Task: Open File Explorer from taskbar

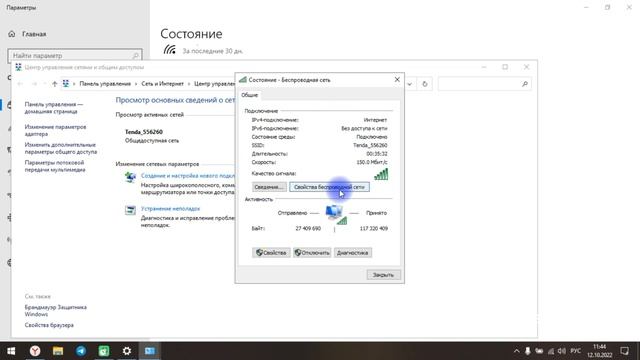Action: (x=58, y=351)
